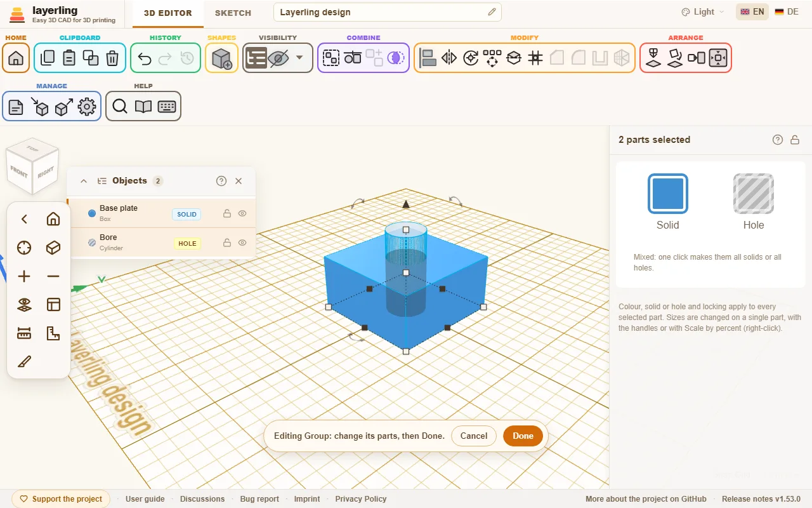The image size is (812, 508).
Task: Toggle hidden parts visibility eye icon
Action: pos(278,58)
